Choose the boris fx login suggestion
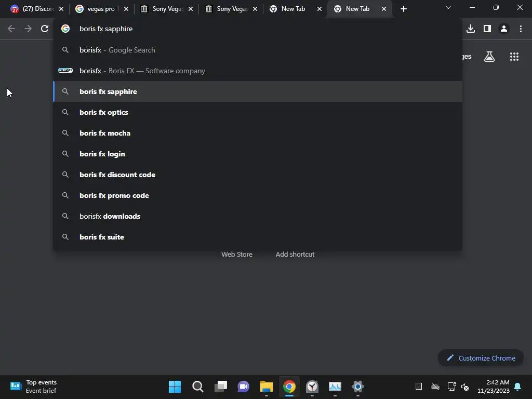This screenshot has width=532, height=399. pos(258,154)
